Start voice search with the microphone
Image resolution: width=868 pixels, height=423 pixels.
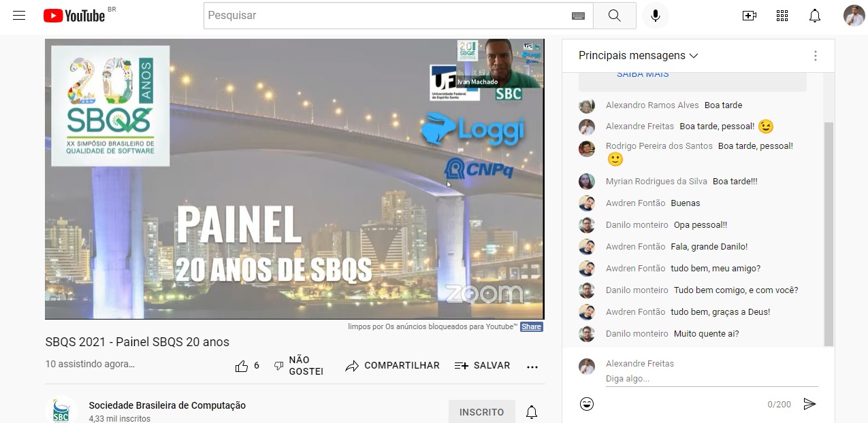[x=655, y=16]
